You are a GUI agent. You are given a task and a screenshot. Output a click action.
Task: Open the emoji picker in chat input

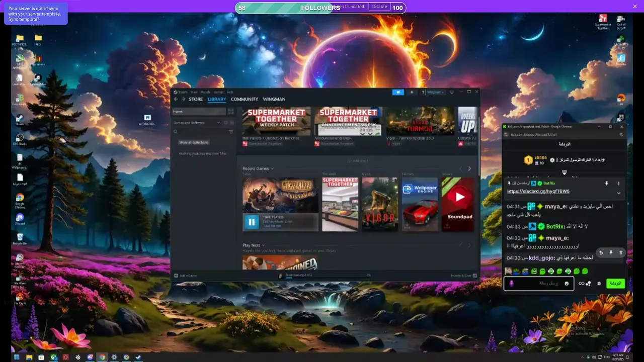(x=567, y=284)
